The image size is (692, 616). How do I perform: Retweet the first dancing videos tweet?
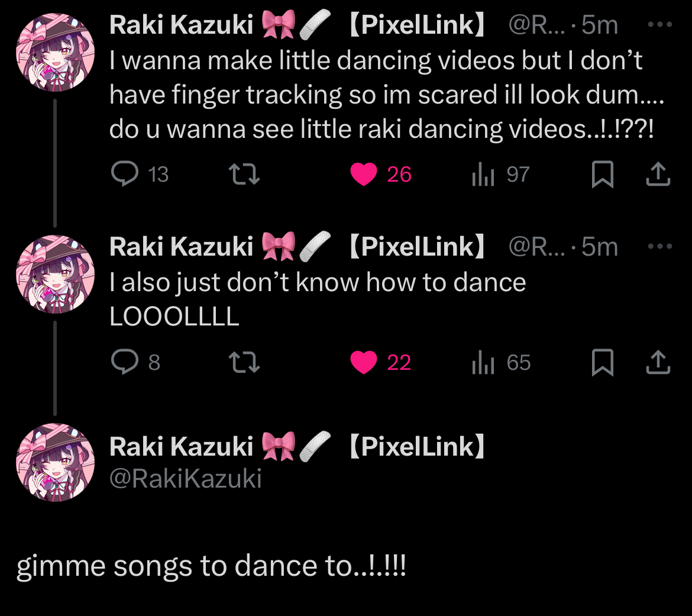[x=244, y=175]
